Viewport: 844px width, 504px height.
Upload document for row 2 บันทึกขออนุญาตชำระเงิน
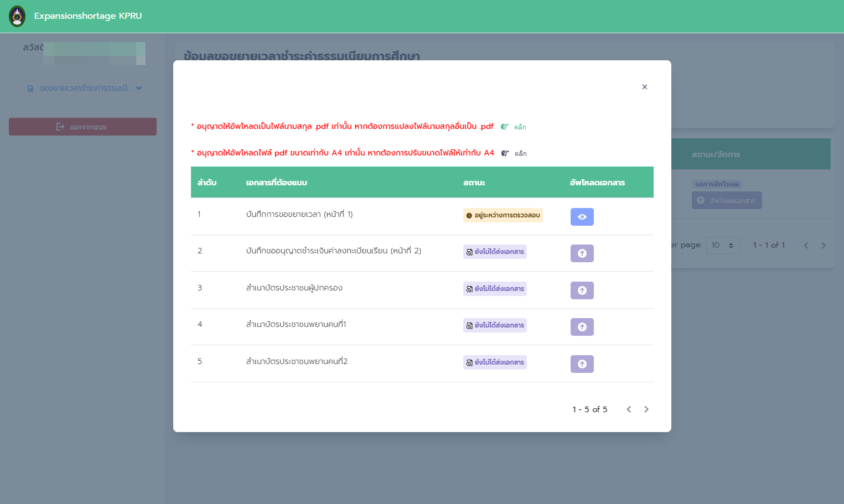(x=582, y=253)
